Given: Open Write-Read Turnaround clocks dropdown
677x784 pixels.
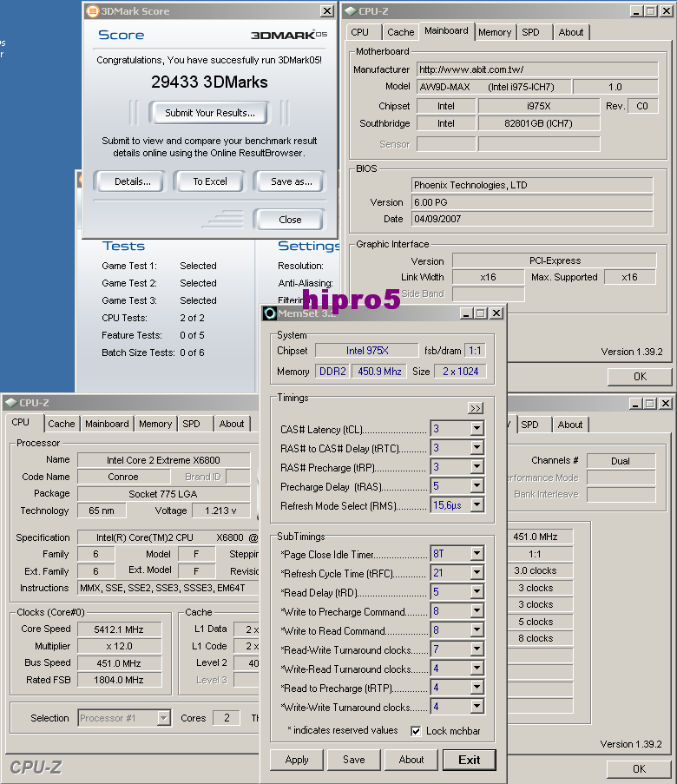Looking at the screenshot, I should pos(477,668).
